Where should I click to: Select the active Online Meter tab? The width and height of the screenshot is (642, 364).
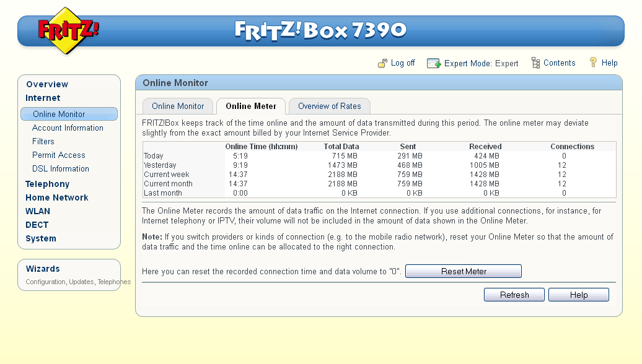250,106
